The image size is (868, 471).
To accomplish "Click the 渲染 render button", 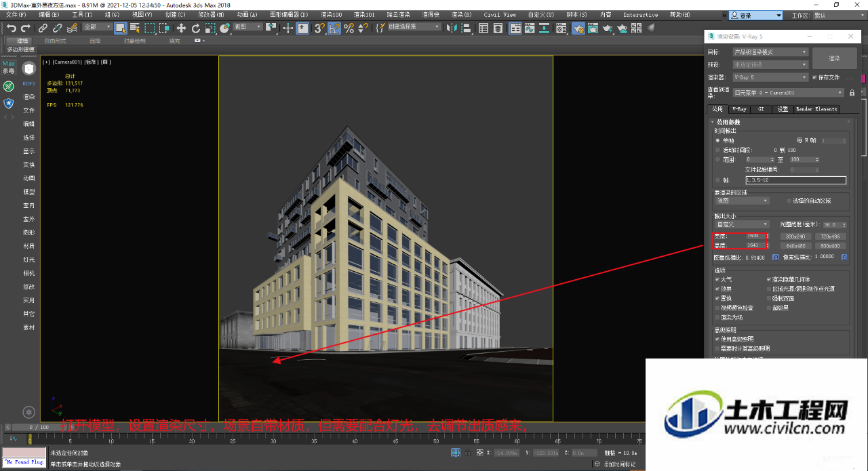I will point(833,59).
